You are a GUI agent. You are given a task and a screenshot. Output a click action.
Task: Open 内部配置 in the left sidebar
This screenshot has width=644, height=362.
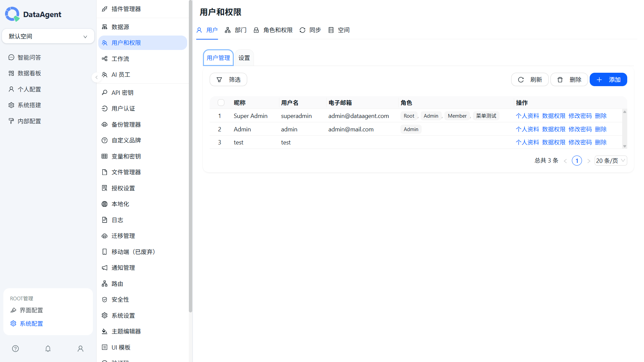click(x=30, y=121)
